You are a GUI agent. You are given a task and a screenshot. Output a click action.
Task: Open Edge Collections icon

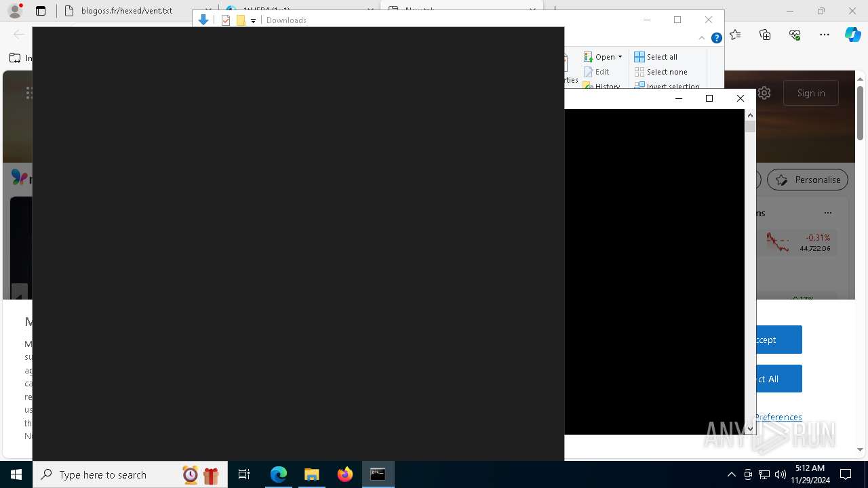(765, 35)
